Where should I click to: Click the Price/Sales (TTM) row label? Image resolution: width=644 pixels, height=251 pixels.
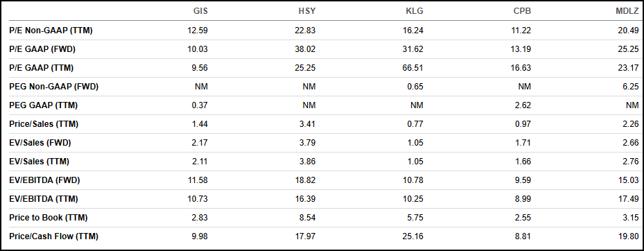[44, 124]
